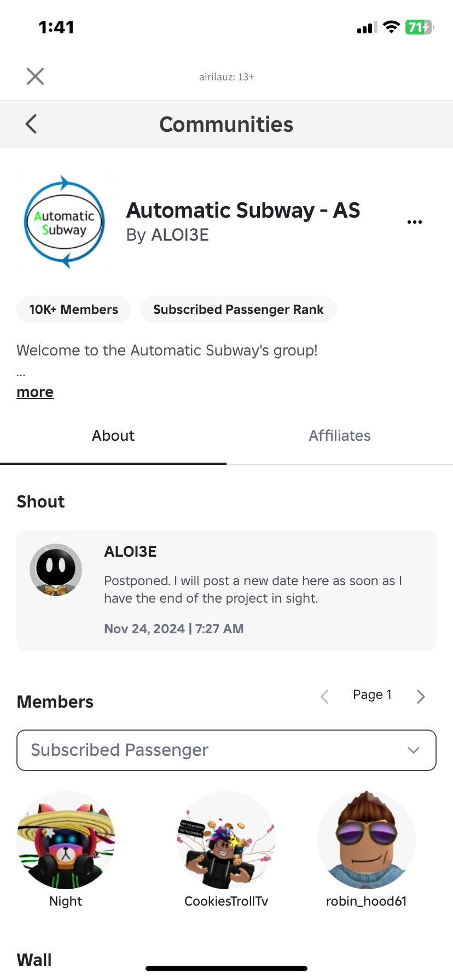The width and height of the screenshot is (453, 980).
Task: Open robin_hood61's member avatar
Action: coord(366,840)
